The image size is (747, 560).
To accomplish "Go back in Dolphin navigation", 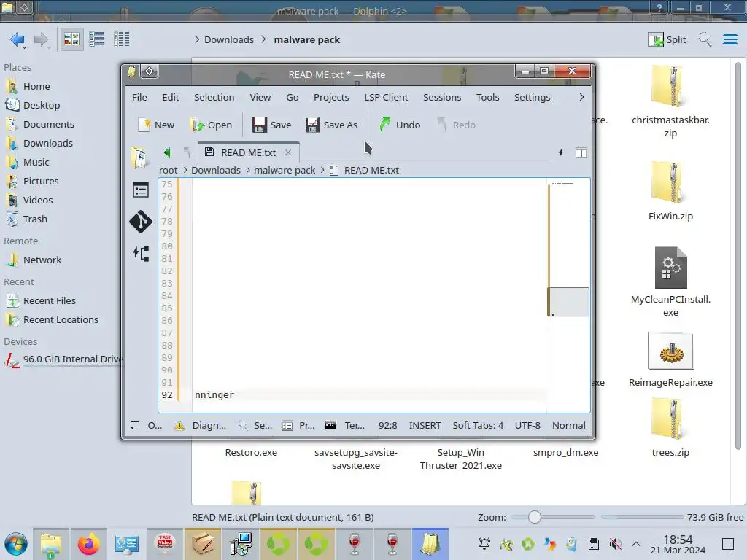I will point(18,39).
